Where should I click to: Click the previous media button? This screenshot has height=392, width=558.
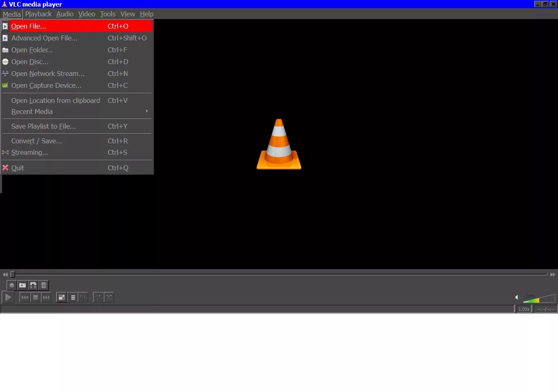click(x=25, y=297)
